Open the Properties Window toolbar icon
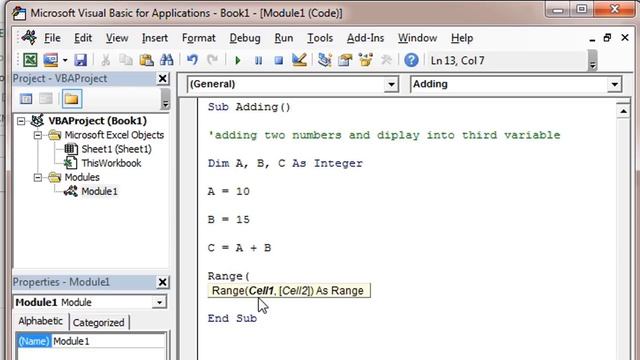Viewport: 640px width, 360px height. pyautogui.click(x=345, y=60)
